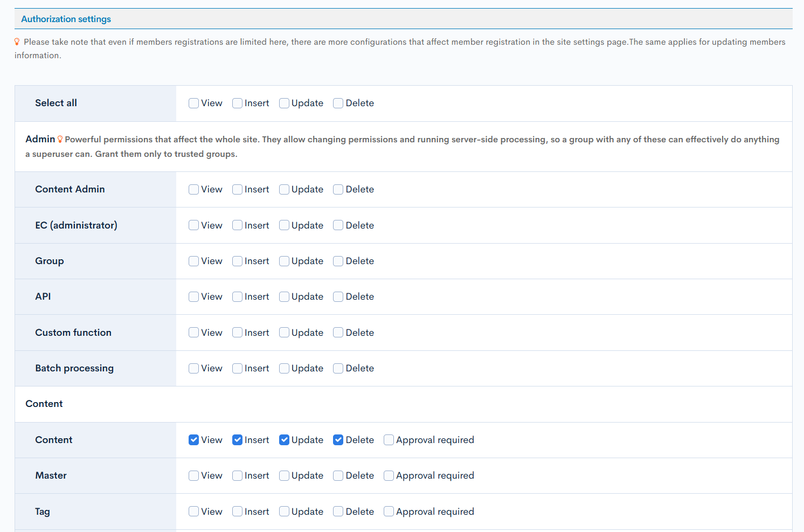Image resolution: width=804 pixels, height=532 pixels.
Task: Click the Master row label
Action: [x=51, y=475]
